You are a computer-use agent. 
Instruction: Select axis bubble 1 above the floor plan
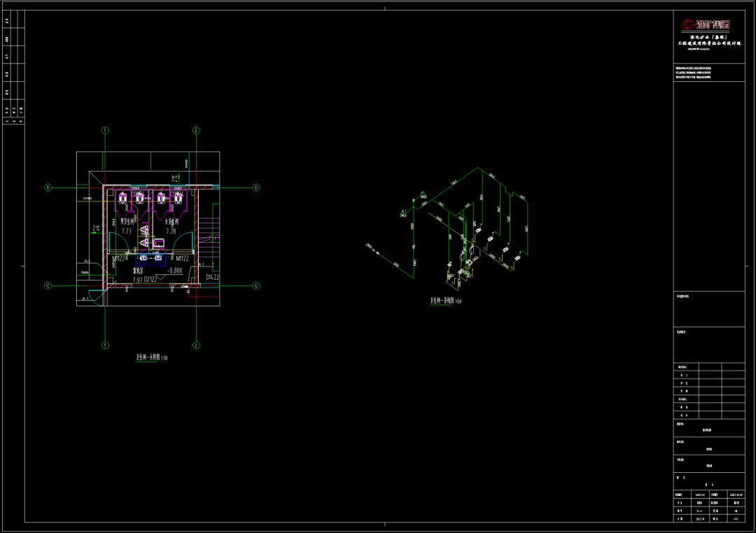(x=105, y=131)
